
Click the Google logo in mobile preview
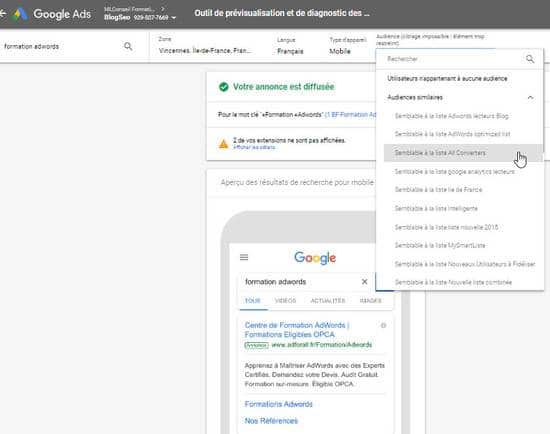(x=315, y=258)
